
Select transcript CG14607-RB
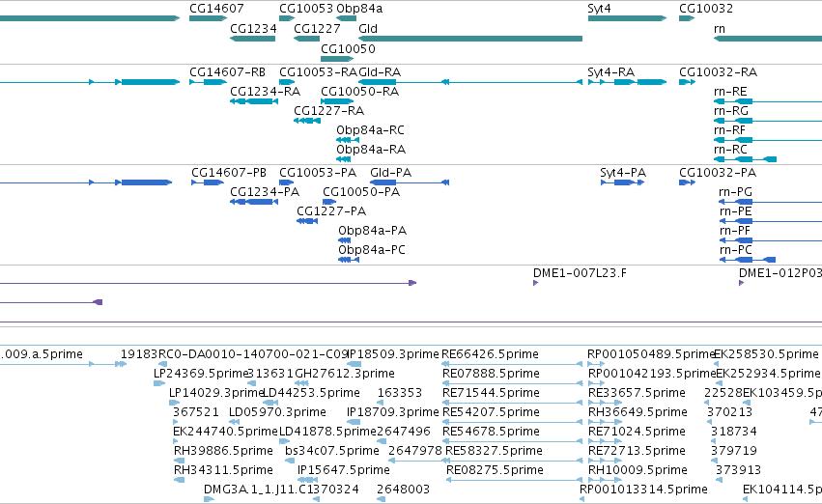[228, 71]
